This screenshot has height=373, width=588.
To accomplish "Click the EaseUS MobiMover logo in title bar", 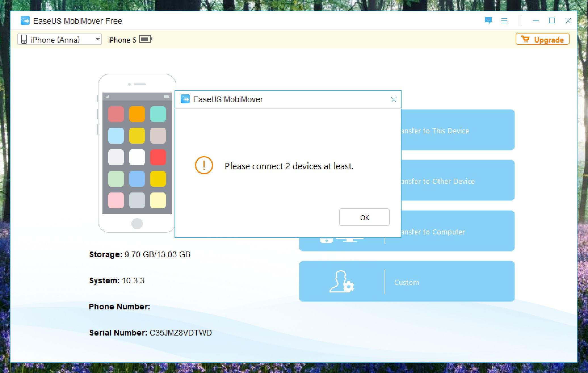I will [25, 21].
